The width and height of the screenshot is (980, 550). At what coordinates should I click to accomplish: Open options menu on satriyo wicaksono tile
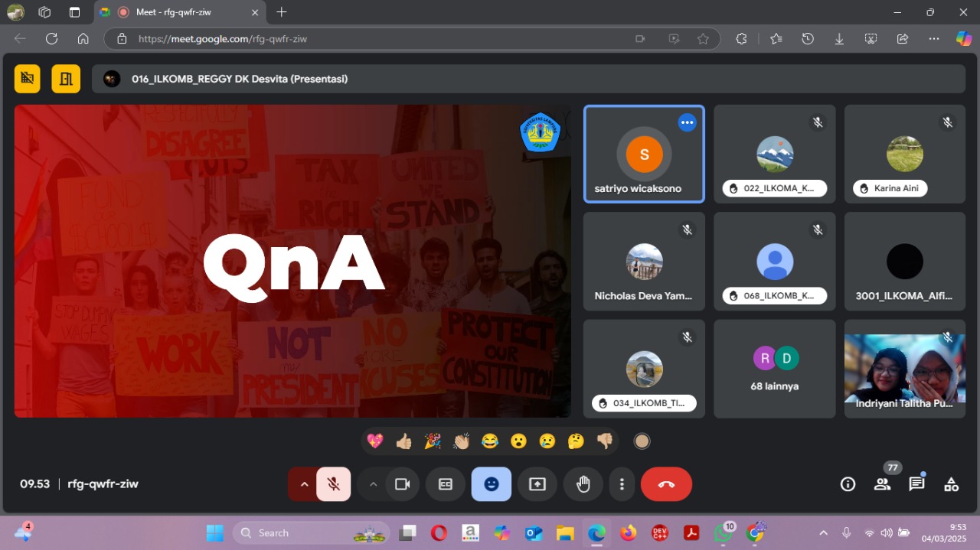(x=687, y=122)
